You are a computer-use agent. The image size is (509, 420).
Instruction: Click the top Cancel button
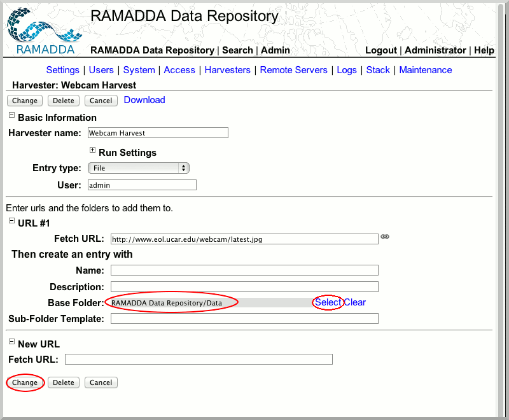pos(101,101)
